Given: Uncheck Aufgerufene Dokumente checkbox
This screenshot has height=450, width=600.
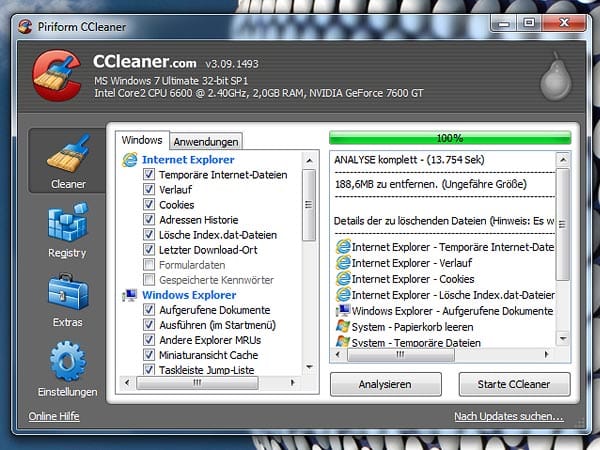Looking at the screenshot, I should 149,310.
